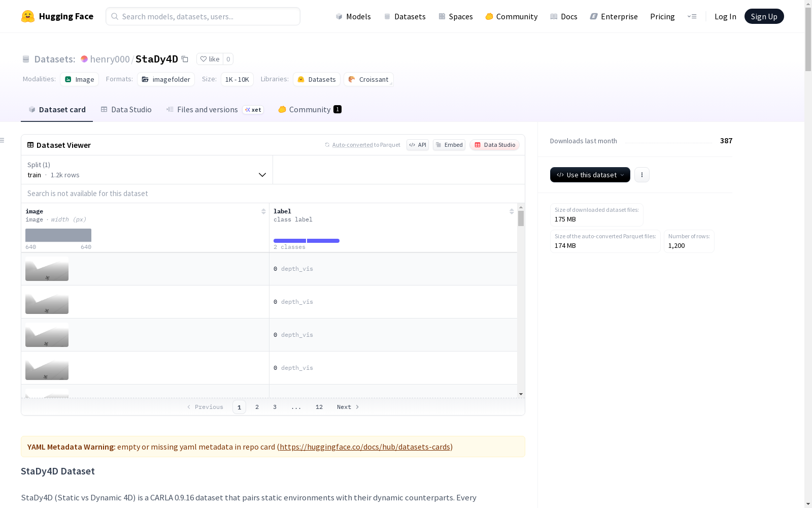Screen dimensions: 812x508
Task: Open the fourth depth_vis image thumbnail
Action: point(47,368)
